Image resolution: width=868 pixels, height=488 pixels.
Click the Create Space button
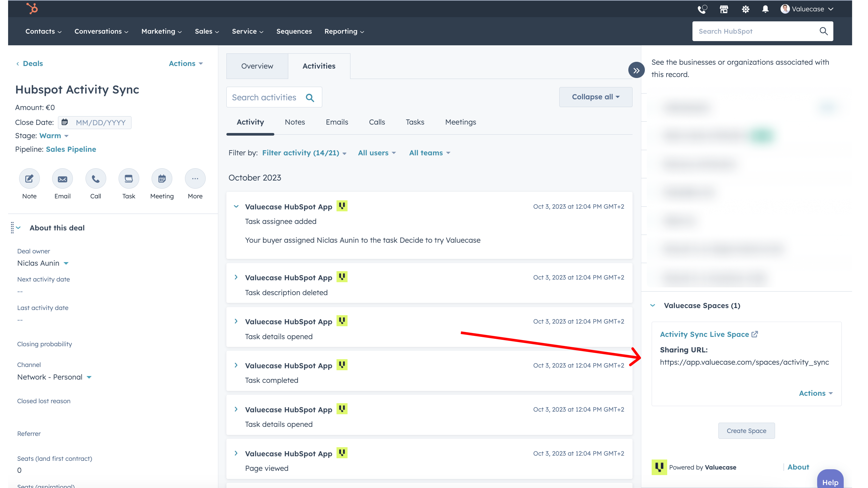pos(746,431)
